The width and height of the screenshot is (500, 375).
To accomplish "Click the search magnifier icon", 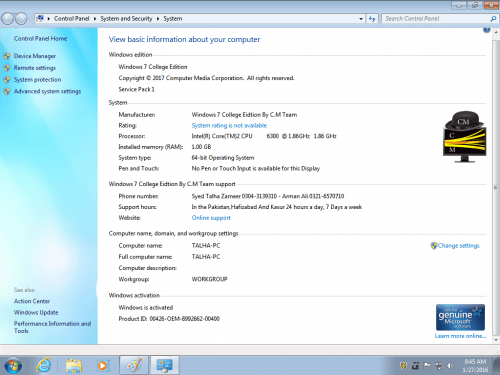I will (x=493, y=19).
